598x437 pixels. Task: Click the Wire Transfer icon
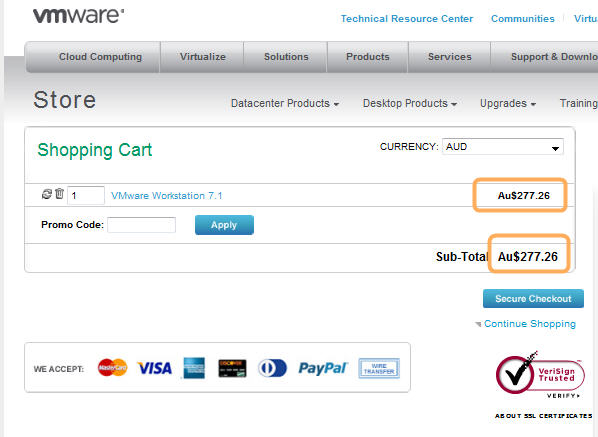[379, 368]
